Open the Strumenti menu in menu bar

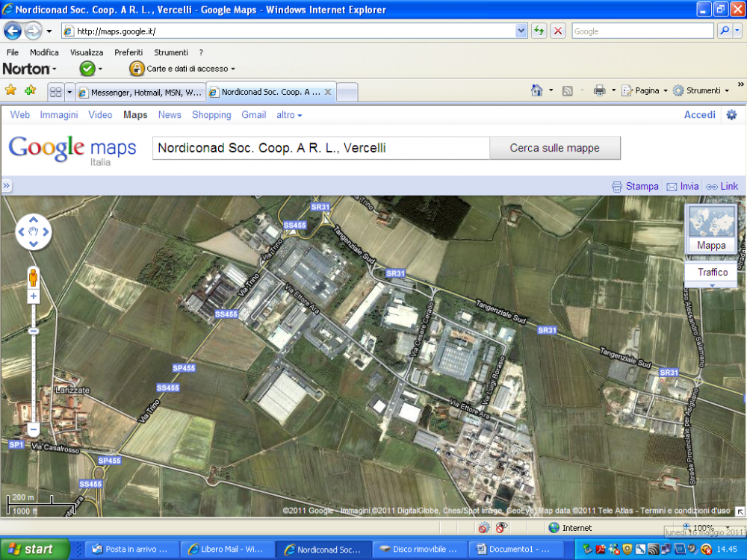[x=170, y=52]
